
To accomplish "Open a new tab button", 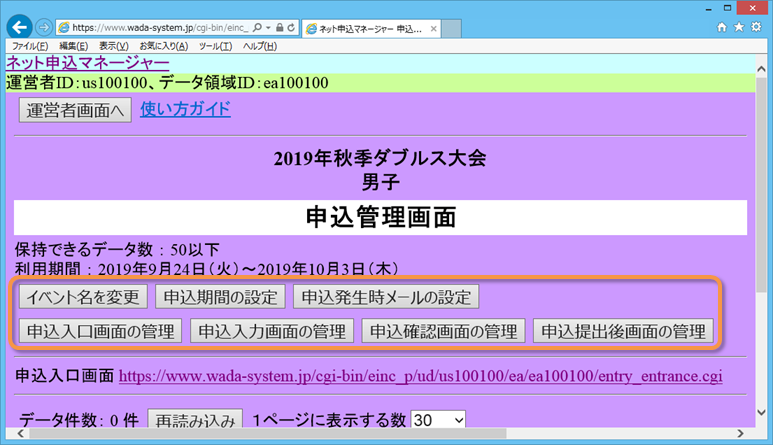I will coord(451,29).
